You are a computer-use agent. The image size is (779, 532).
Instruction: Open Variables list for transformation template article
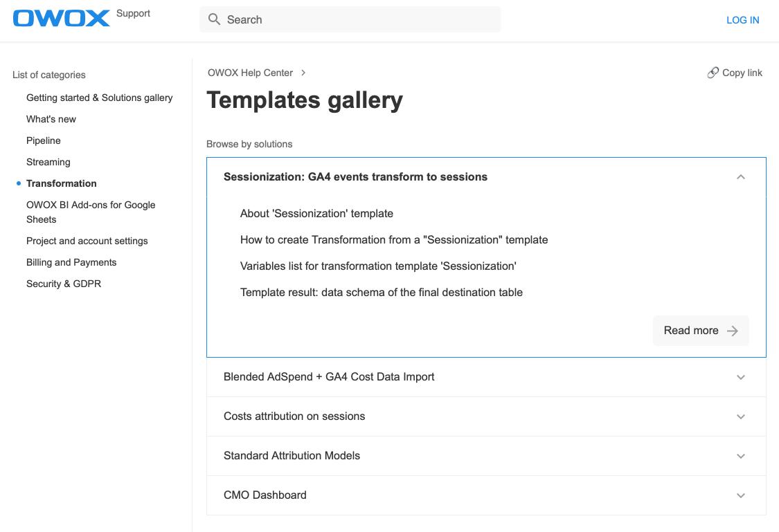click(x=378, y=266)
